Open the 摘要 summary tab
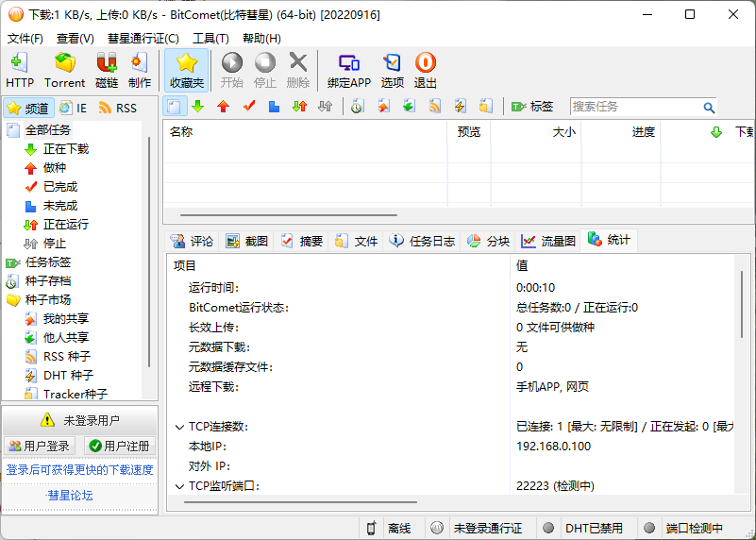The image size is (756, 540). click(302, 241)
